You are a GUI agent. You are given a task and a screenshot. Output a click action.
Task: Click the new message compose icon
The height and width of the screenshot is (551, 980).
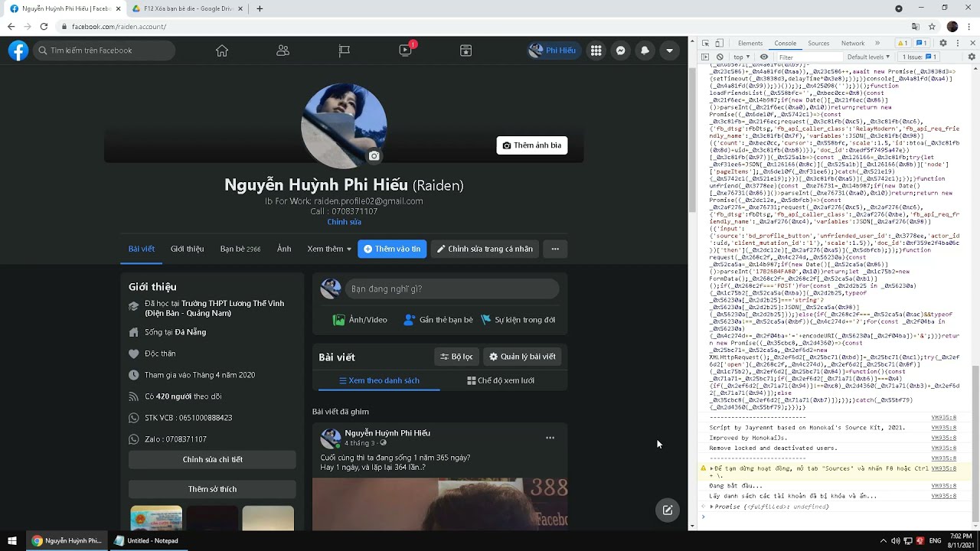point(668,510)
